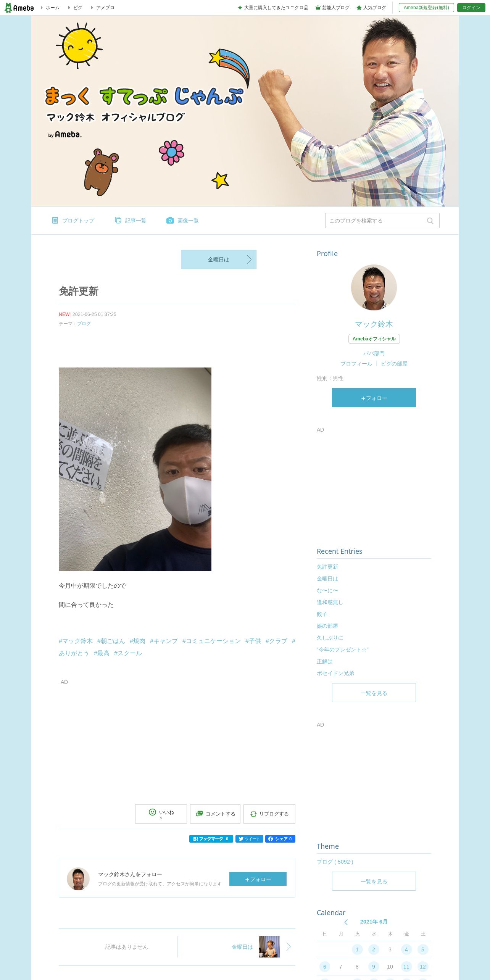Image resolution: width=490 pixels, height=980 pixels.
Task: Click the +フォロー button under profile
Action: (374, 398)
